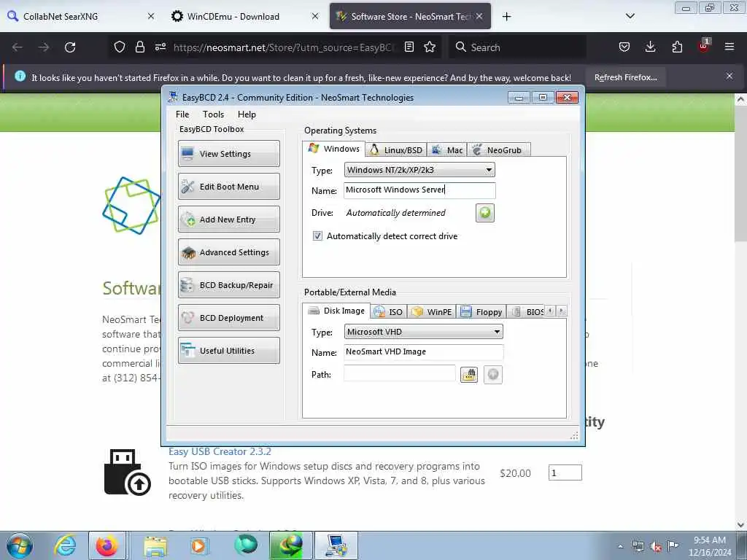
Task: Click the Easy USB Creator quantity field
Action: (x=565, y=472)
